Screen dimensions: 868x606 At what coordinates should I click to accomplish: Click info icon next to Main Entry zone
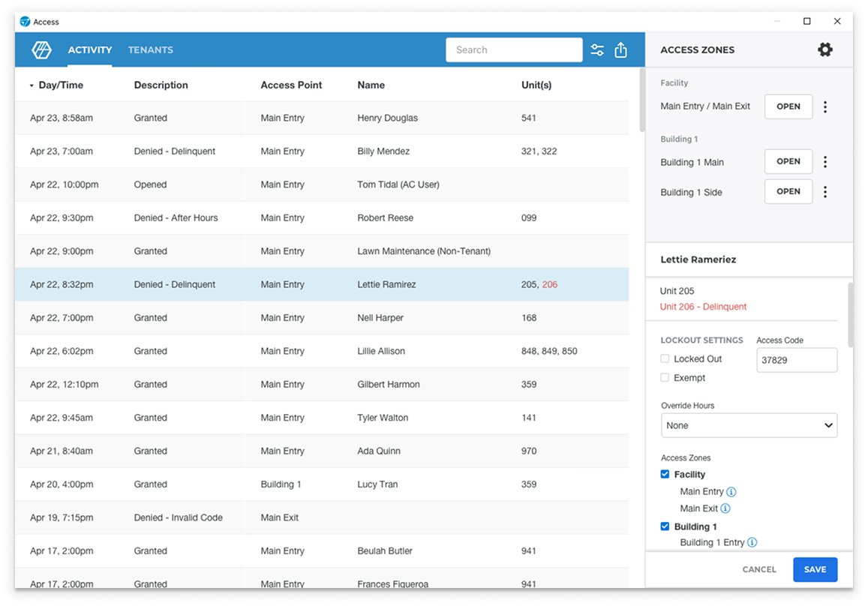(731, 492)
